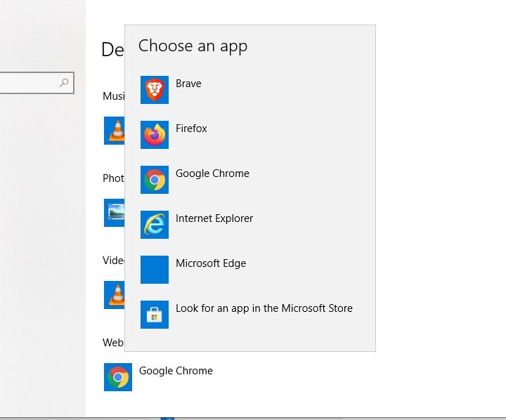Open the Microsoft Store bag icon
The image size is (506, 420).
(x=154, y=315)
